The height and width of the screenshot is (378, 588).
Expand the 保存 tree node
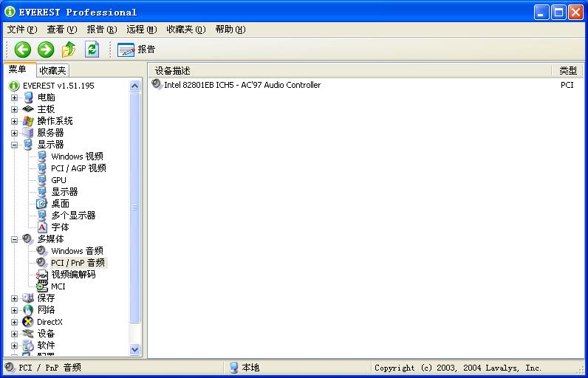click(14, 298)
